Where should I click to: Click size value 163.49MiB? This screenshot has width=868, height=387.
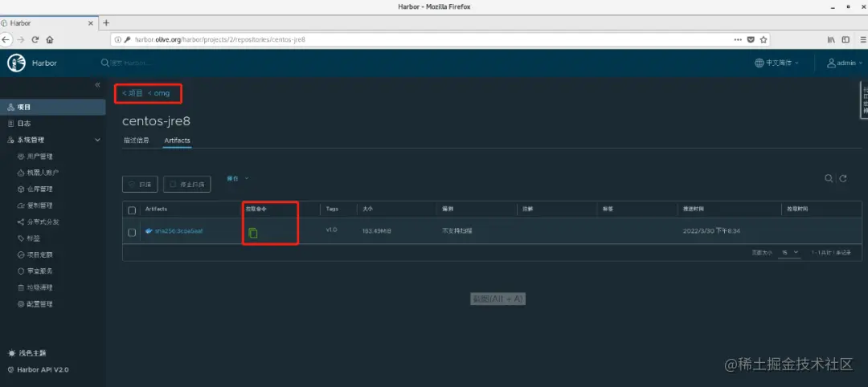377,230
